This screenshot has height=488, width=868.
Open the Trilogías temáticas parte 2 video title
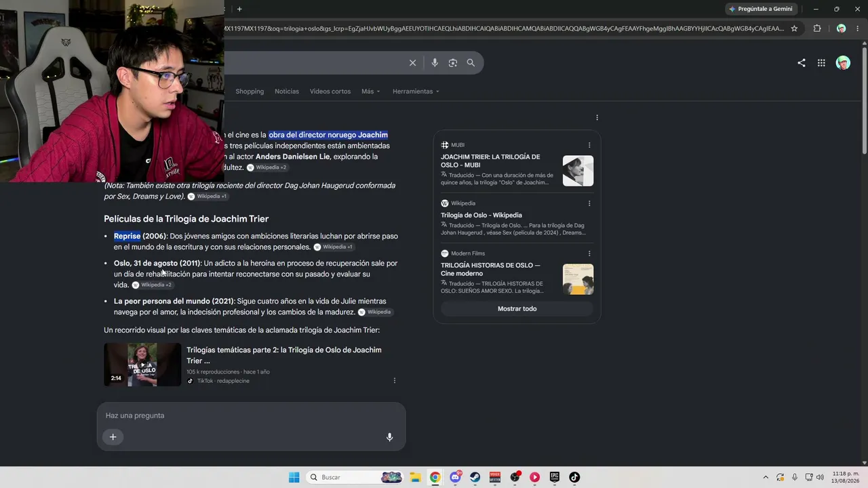coord(284,355)
